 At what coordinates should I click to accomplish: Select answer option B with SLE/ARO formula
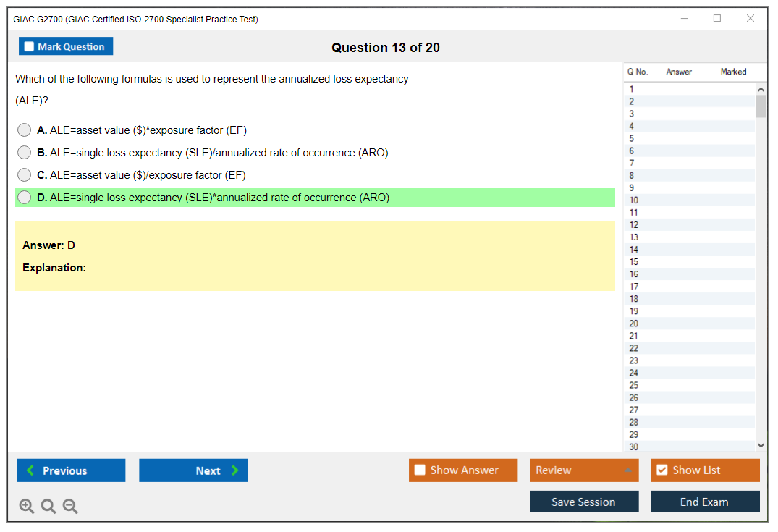tap(24, 152)
